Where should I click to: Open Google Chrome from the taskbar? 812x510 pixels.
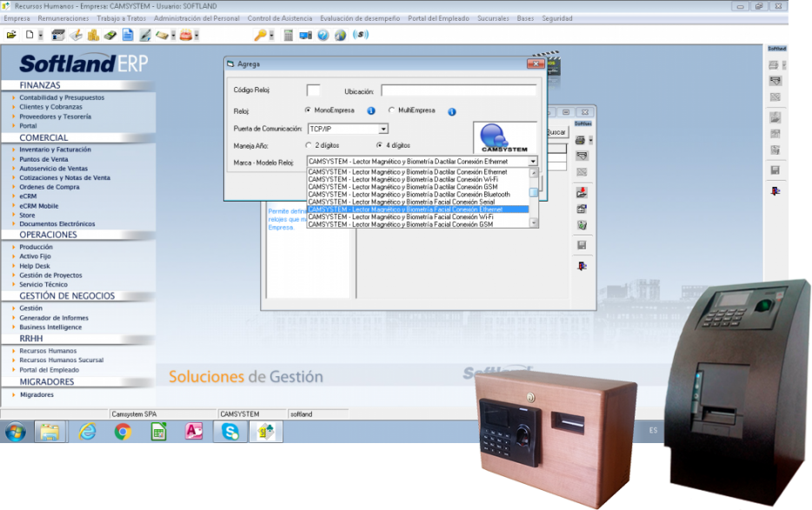click(x=123, y=431)
